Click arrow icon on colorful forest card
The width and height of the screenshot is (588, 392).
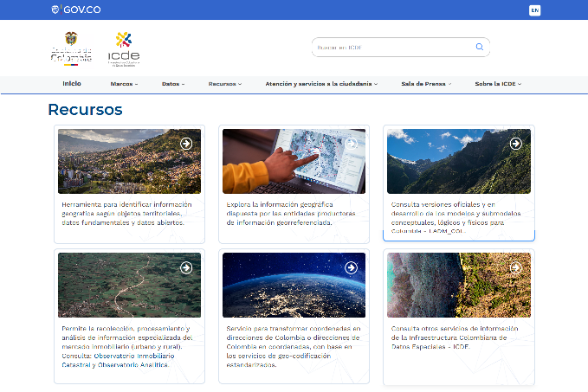pyautogui.click(x=516, y=267)
